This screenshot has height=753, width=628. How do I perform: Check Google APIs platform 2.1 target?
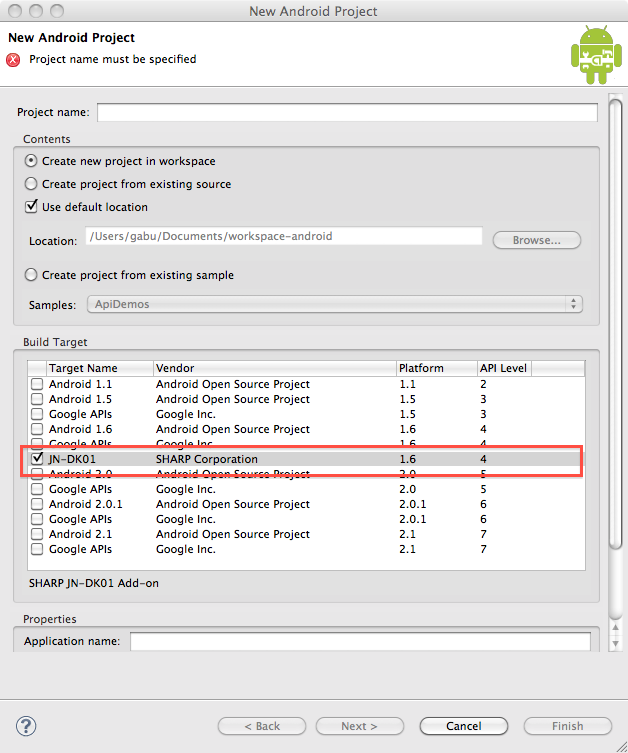coord(37,549)
